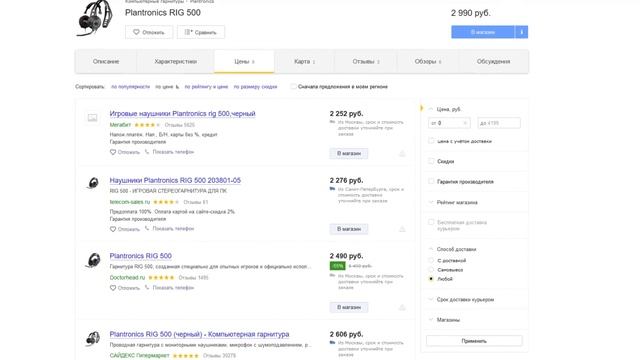640x360 pixels.
Task: Sort offers по размеру скидки
Action: click(255, 87)
